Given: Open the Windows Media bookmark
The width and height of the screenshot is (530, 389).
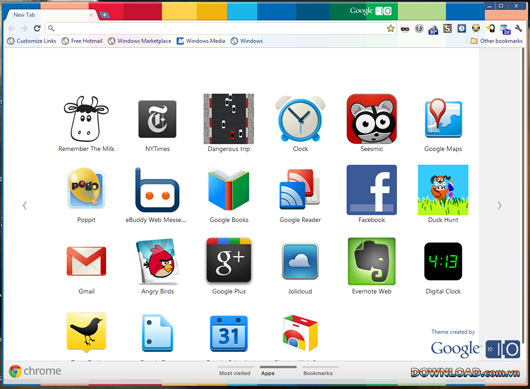Looking at the screenshot, I should click(201, 41).
